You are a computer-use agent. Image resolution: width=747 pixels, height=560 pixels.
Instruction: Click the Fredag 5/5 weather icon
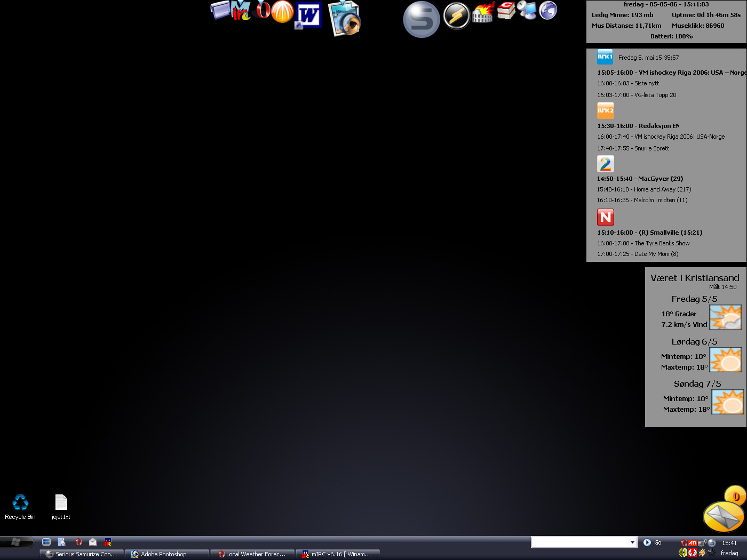(725, 317)
